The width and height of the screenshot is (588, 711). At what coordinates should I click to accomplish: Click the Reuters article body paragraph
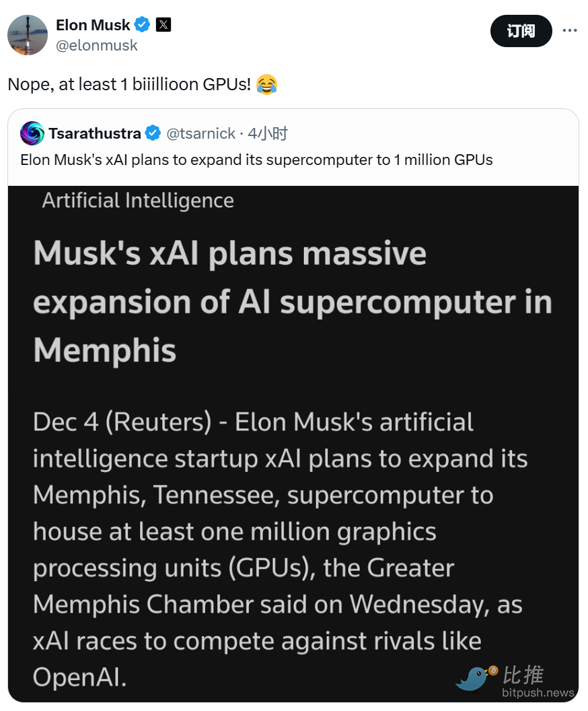pyautogui.click(x=279, y=550)
